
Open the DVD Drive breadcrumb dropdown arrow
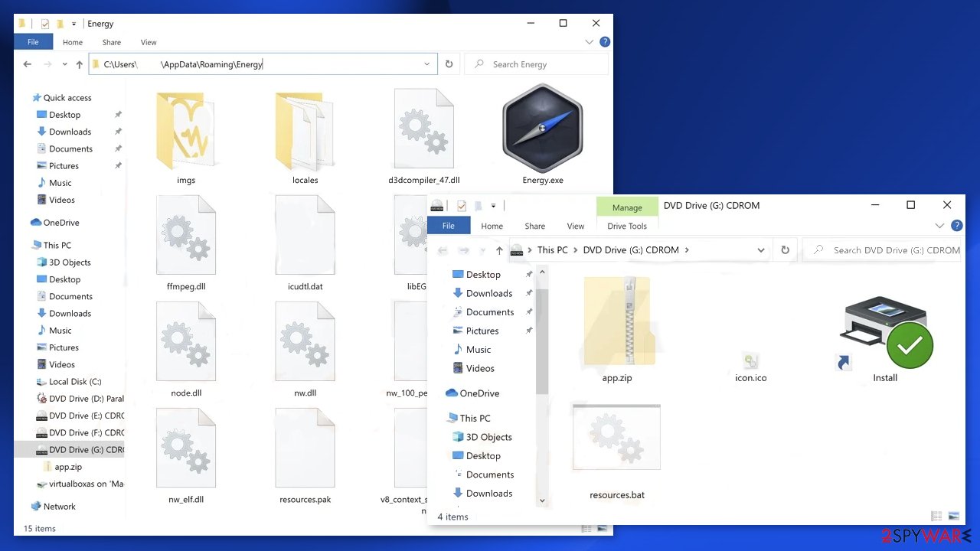(688, 249)
